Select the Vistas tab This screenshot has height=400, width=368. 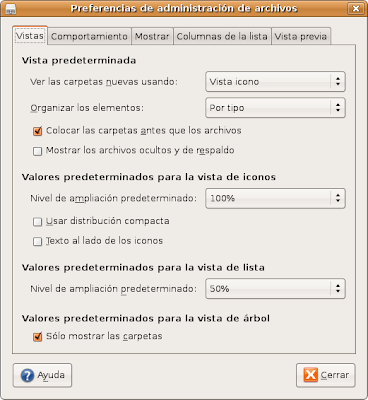(x=30, y=35)
